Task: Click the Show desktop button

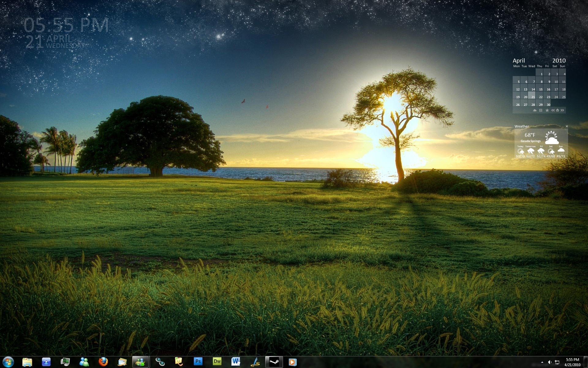Action: pyautogui.click(x=586, y=362)
